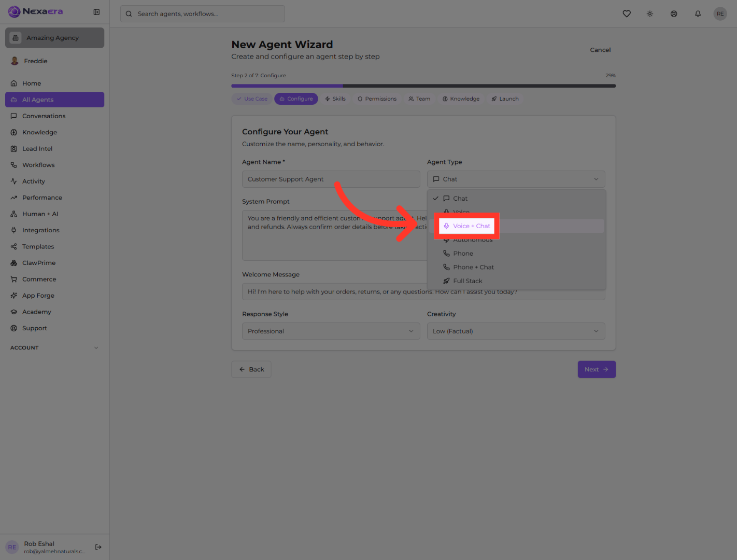The height and width of the screenshot is (560, 737).
Task: Go to the Team wizard step tab
Action: click(419, 99)
